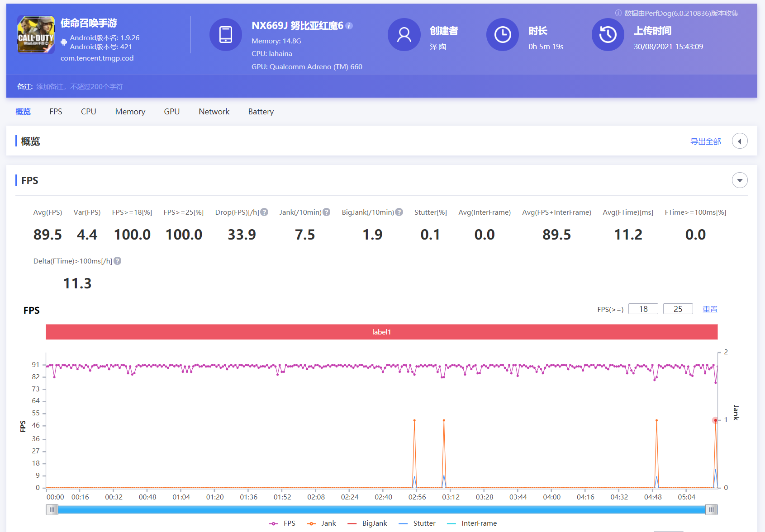Grab the left timeline range handle
The width and height of the screenshot is (765, 532).
point(52,510)
